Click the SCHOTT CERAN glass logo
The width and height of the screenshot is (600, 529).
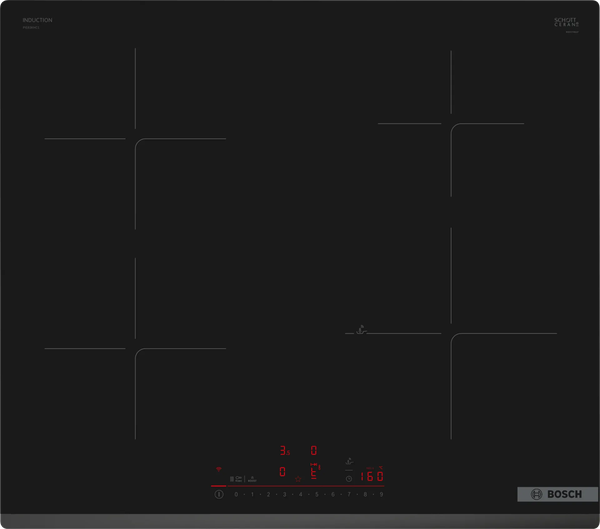click(567, 21)
